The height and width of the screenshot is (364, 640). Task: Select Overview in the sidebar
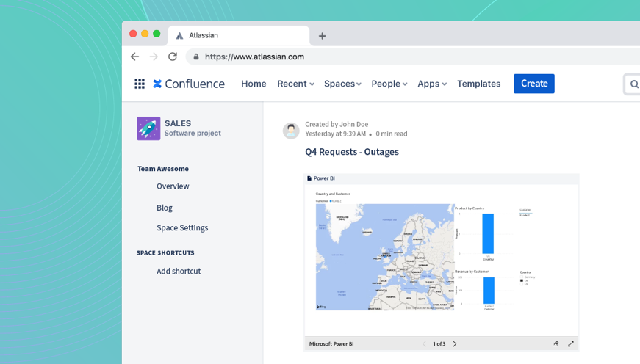tap(173, 186)
